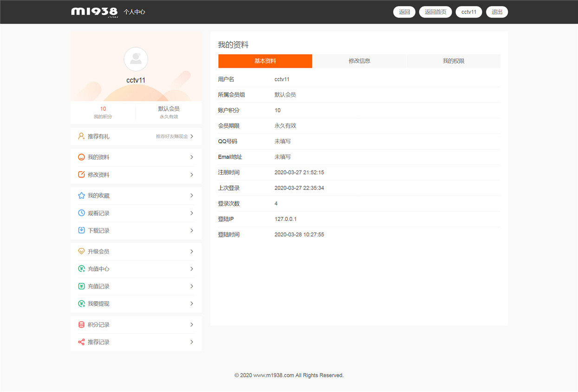
Task: Open the 充值中心 sidebar label
Action: tap(98, 269)
